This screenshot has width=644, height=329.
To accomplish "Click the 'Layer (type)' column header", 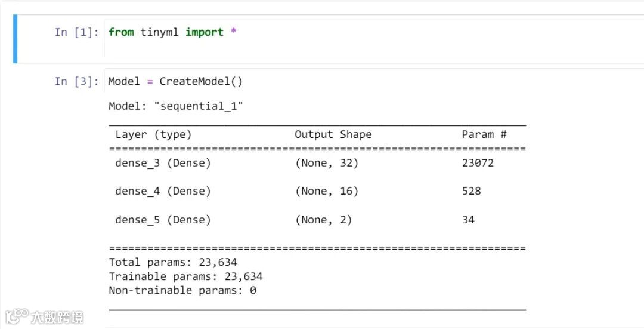I will click(153, 134).
